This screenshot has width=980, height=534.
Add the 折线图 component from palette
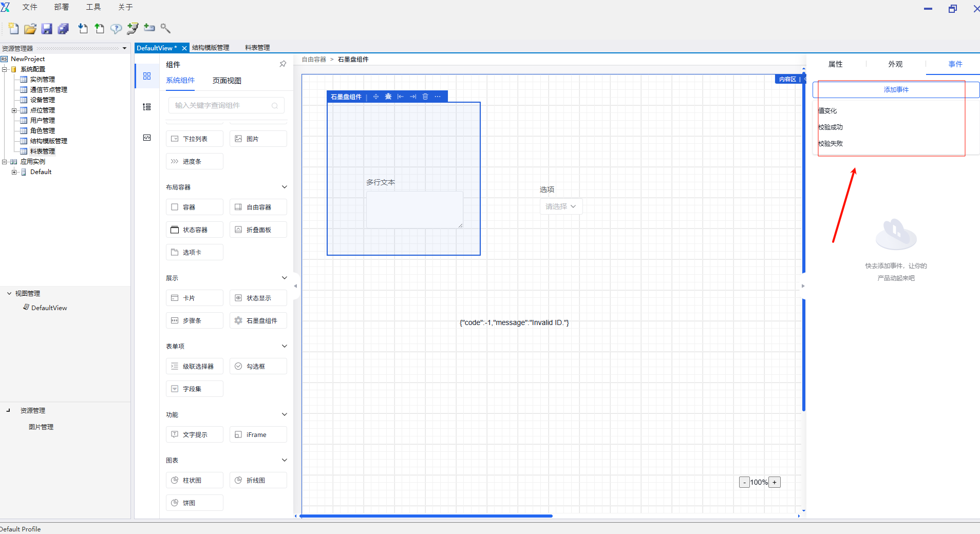tap(258, 480)
